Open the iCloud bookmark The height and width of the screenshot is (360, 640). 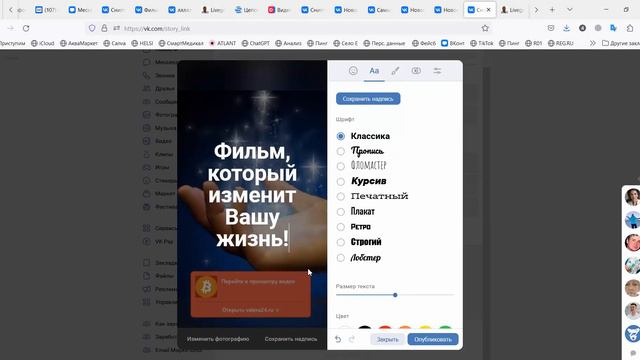coord(43,43)
